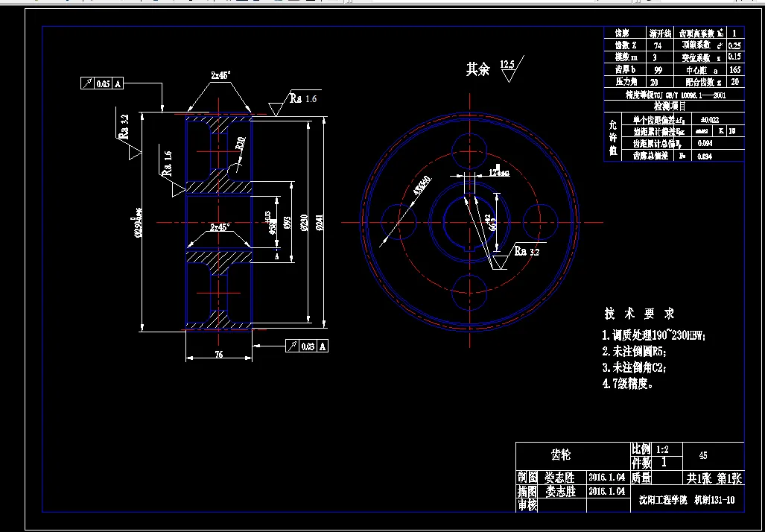The height and width of the screenshot is (532, 765).
Task: Select the 0.094 cumulative deviation value
Action: pyautogui.click(x=705, y=144)
